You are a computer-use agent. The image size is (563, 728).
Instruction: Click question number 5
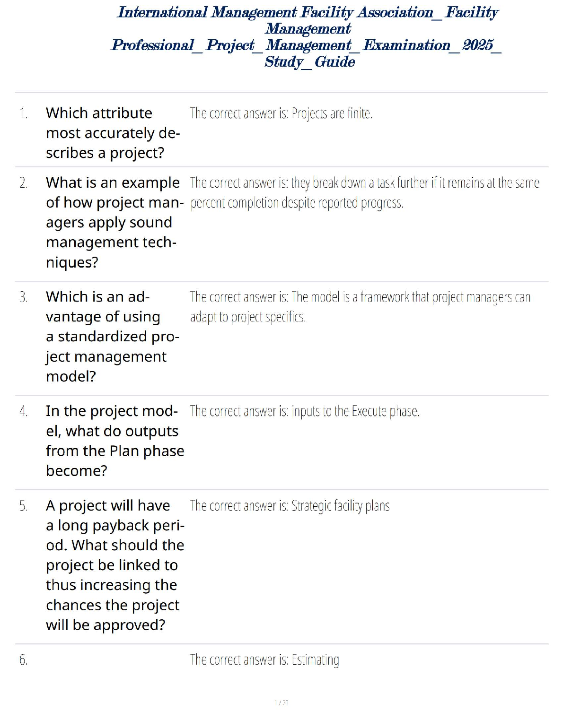click(24, 506)
